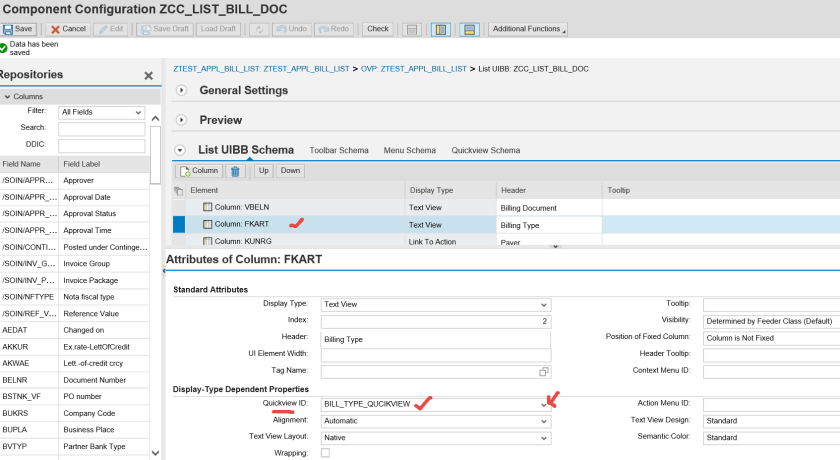This screenshot has width=840, height=460.
Task: Expand the Preview section
Action: (x=182, y=120)
